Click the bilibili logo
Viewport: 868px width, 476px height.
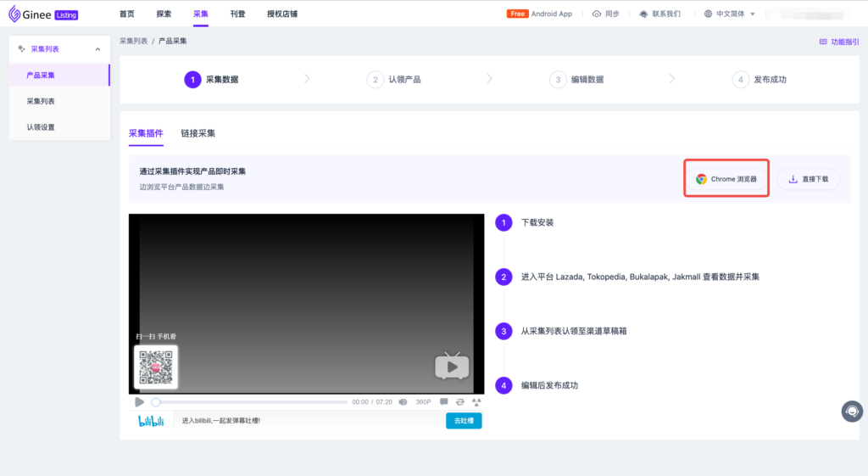[151, 421]
